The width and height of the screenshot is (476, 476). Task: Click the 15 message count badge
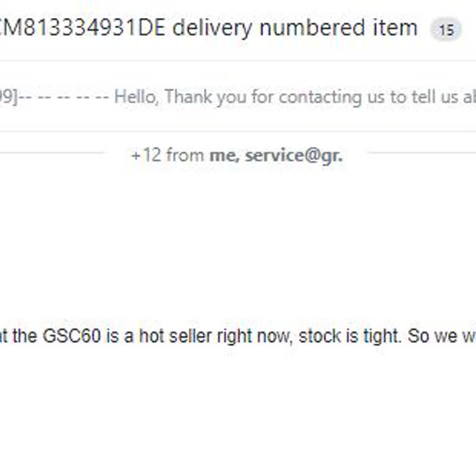click(x=446, y=30)
